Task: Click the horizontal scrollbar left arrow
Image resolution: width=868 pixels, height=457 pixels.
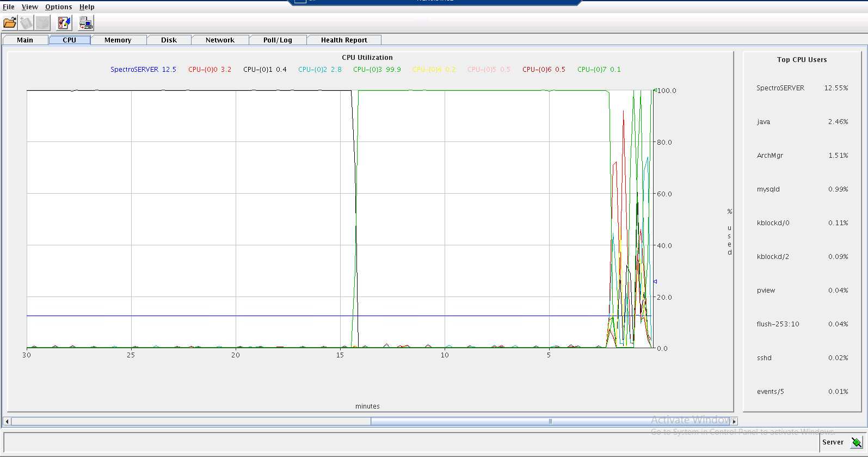Action: click(7, 421)
